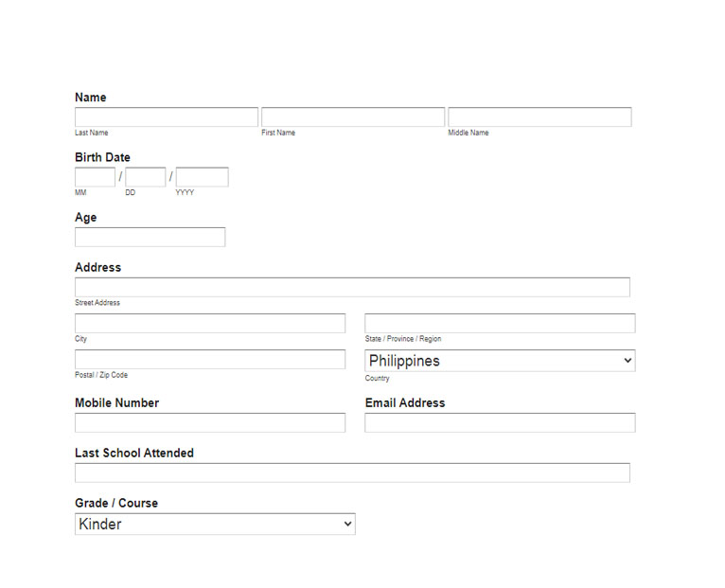Click the Email Address input box
The width and height of the screenshot is (725, 588).
[500, 422]
